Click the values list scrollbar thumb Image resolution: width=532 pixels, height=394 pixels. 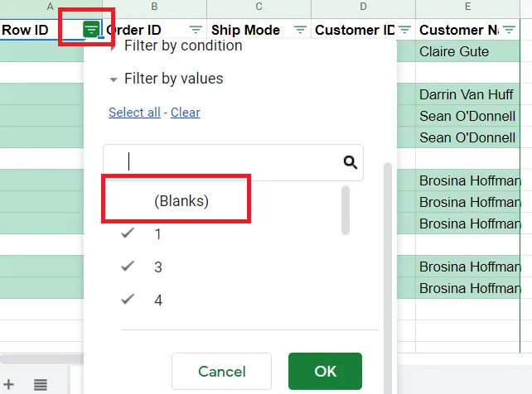[346, 210]
